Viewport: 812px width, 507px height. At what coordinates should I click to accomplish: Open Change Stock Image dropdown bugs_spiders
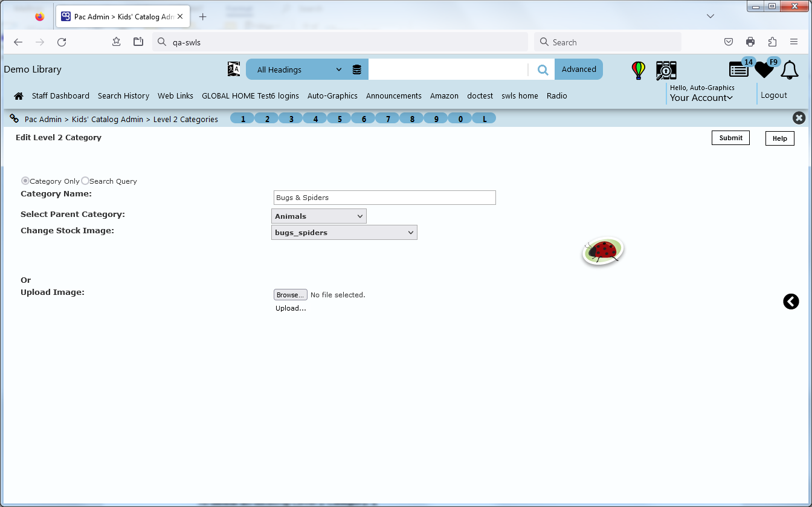point(344,233)
